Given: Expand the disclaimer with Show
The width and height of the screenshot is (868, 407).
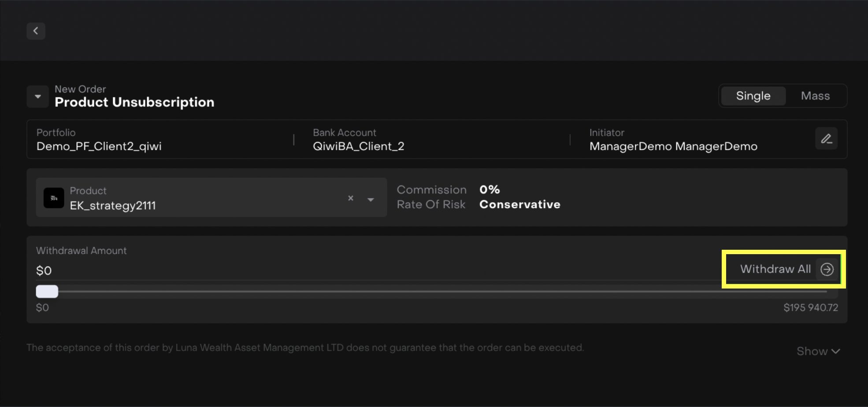Looking at the screenshot, I should [x=818, y=351].
